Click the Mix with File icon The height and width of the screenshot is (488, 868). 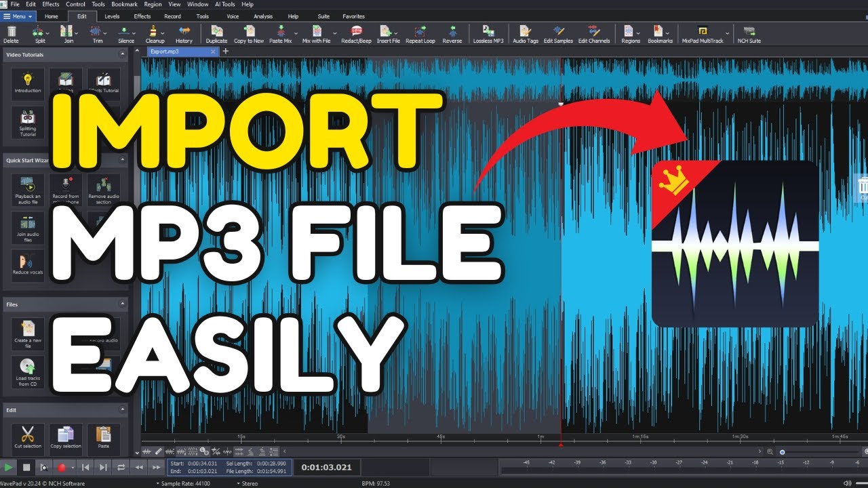click(x=316, y=34)
